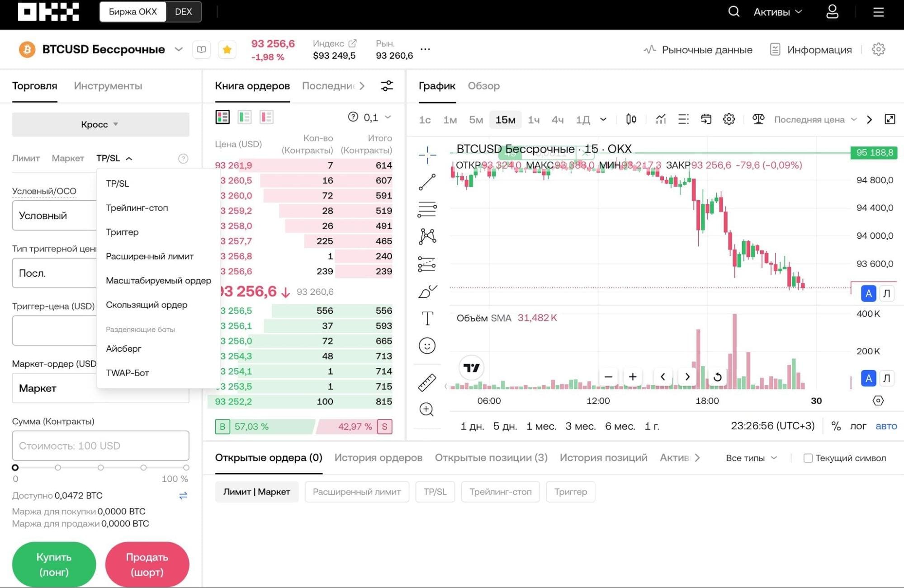Select the crosshair cursor tool
This screenshot has height=588, width=904.
click(x=427, y=155)
